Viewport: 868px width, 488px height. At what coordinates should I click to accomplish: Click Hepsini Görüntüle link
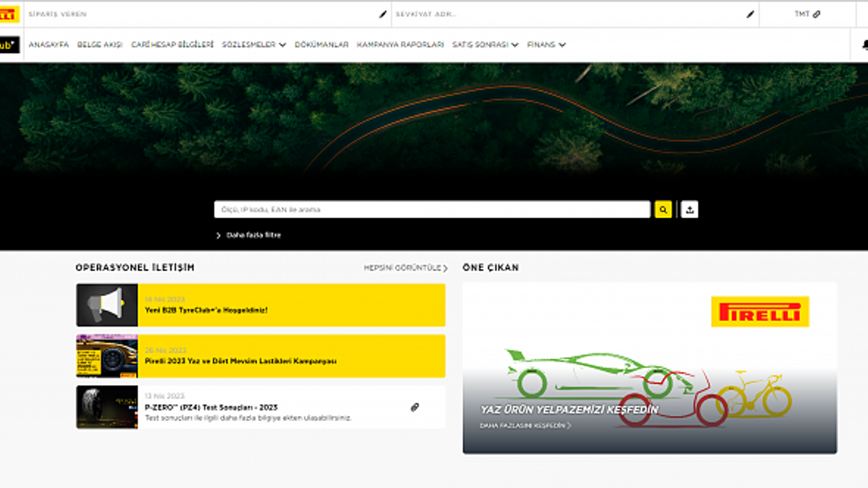[x=406, y=268]
